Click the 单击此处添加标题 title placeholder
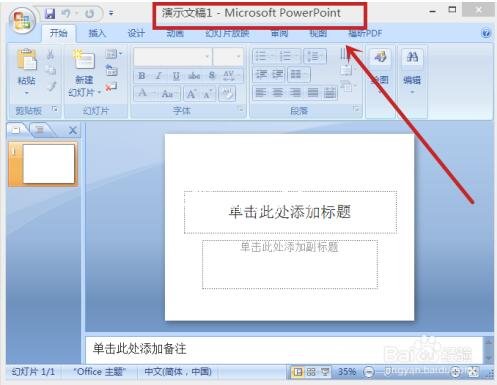 pyautogui.click(x=290, y=212)
